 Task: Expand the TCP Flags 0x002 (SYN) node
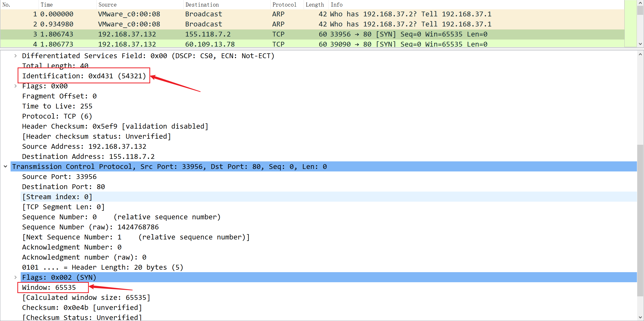16,277
